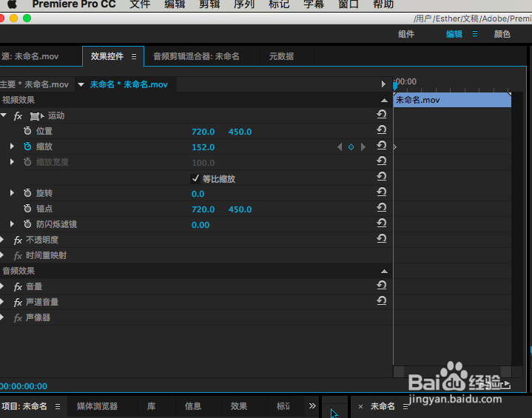Collapse the 运动 effect group
This screenshot has width=532, height=418.
4,115
